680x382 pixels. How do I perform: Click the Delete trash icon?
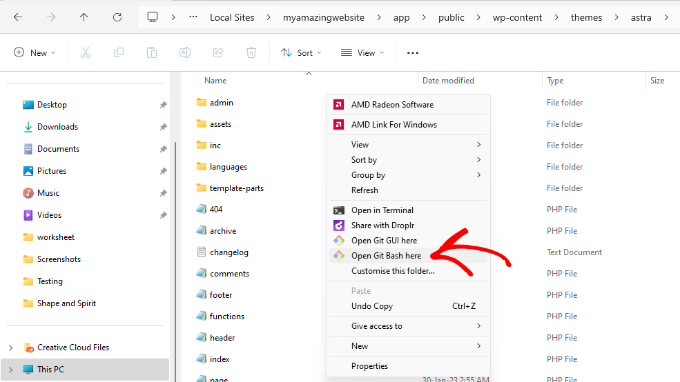[x=251, y=53]
